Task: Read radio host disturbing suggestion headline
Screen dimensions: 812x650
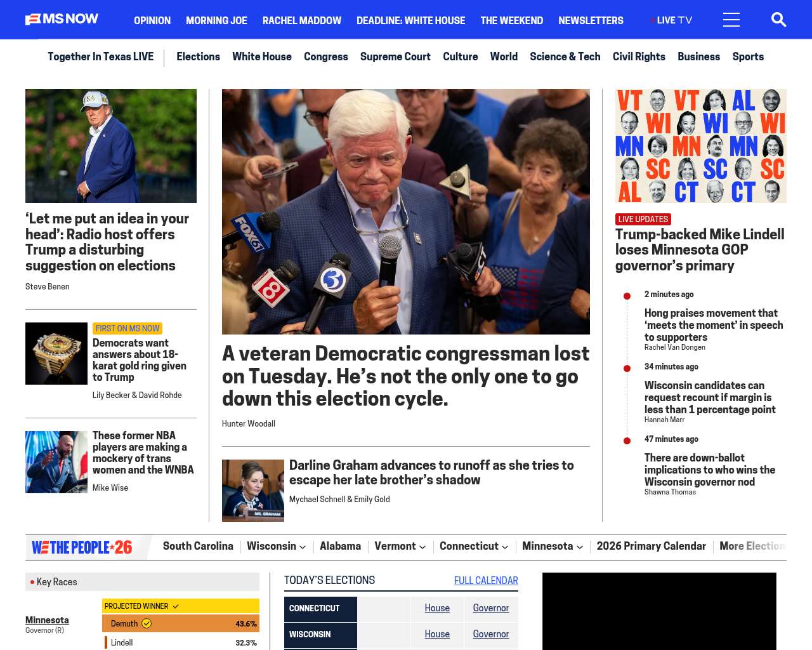Action: click(107, 242)
